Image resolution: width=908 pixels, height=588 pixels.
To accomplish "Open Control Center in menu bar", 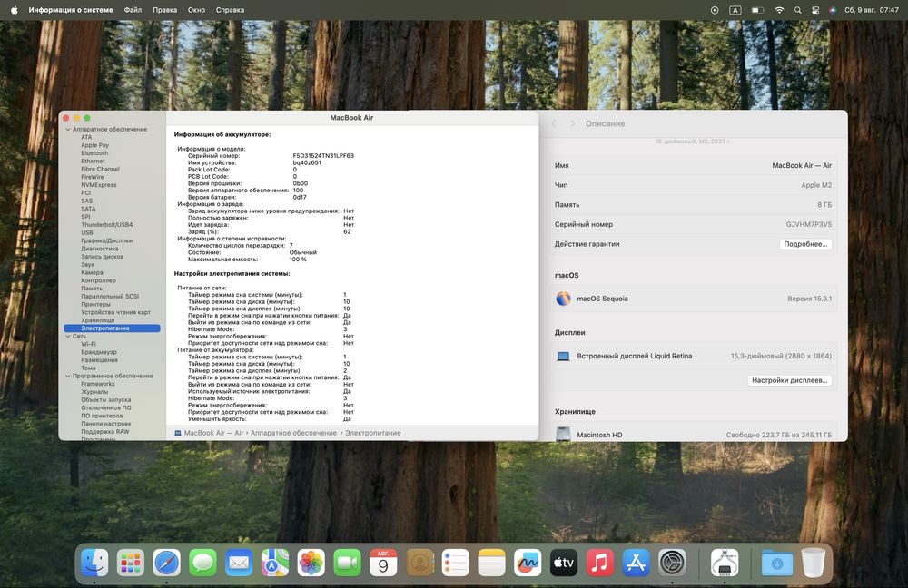I will [x=815, y=10].
